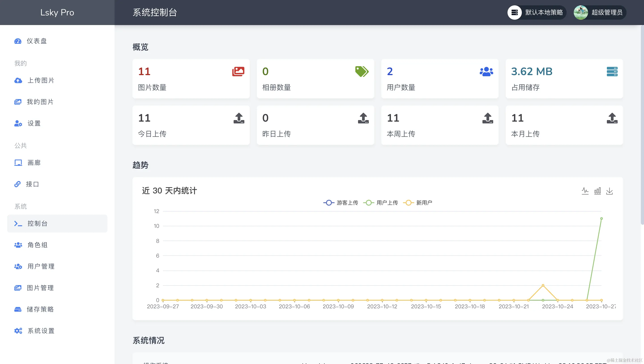Image resolution: width=644 pixels, height=364 pixels.
Task: Click the super admin avatar
Action: click(x=581, y=13)
